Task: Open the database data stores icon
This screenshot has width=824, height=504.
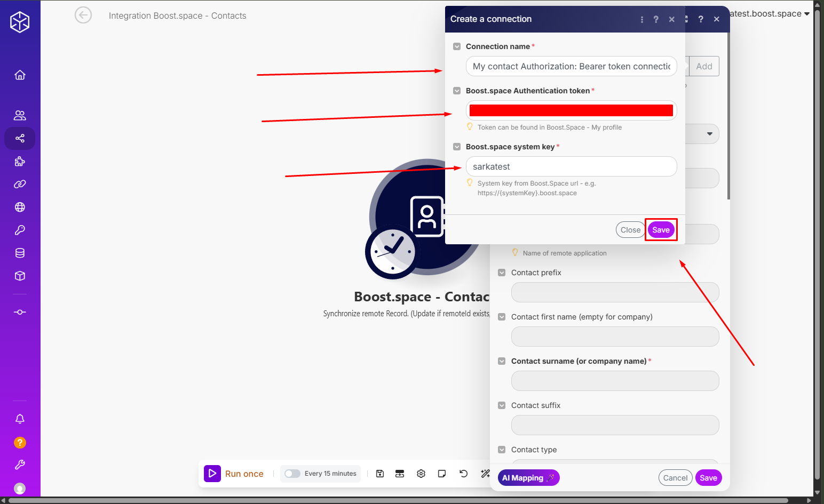Action: click(x=20, y=253)
